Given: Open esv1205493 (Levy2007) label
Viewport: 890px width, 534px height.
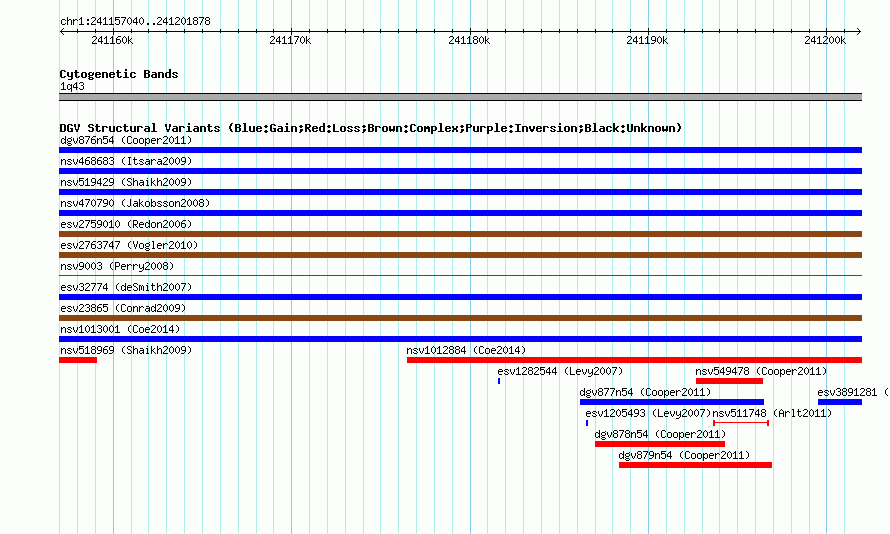Looking at the screenshot, I should point(648,413).
